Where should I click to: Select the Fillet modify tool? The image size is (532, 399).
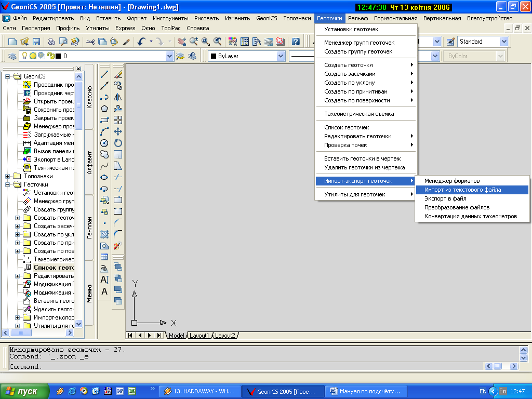(x=118, y=234)
